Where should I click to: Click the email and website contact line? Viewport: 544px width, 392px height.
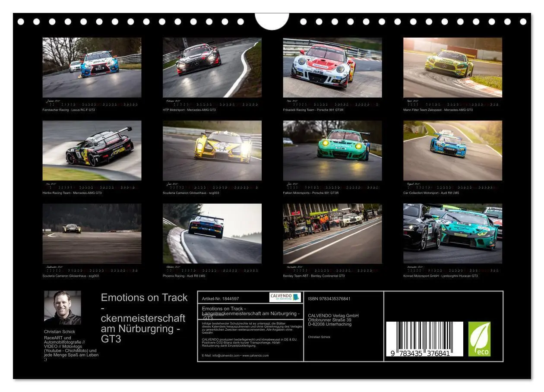235,356
